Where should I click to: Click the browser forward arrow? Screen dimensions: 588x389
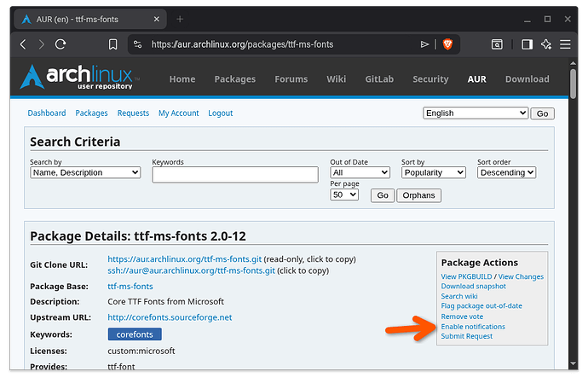coord(41,44)
